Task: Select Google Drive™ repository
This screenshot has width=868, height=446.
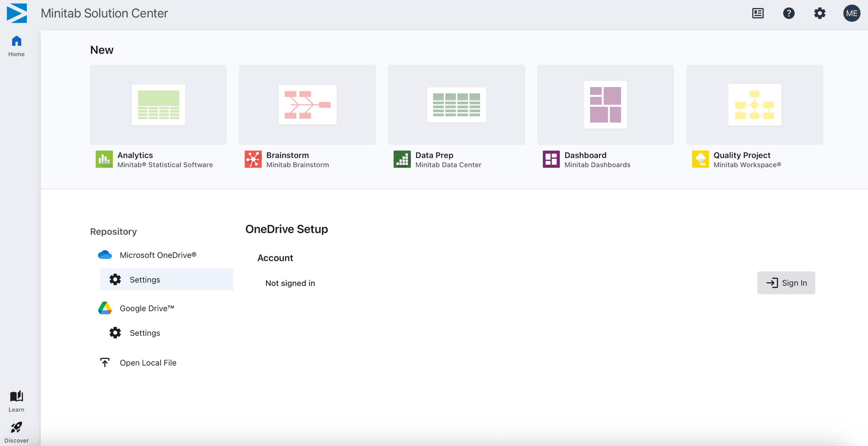Action: (x=147, y=308)
